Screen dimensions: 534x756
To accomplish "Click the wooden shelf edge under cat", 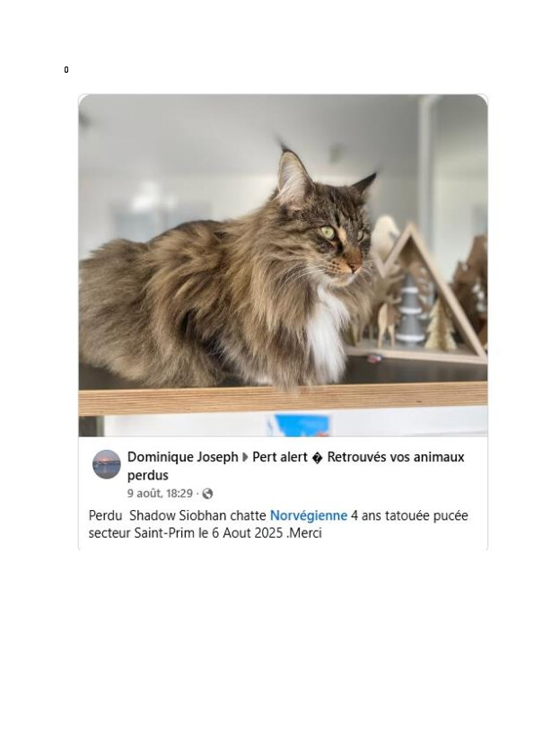I will click(283, 399).
